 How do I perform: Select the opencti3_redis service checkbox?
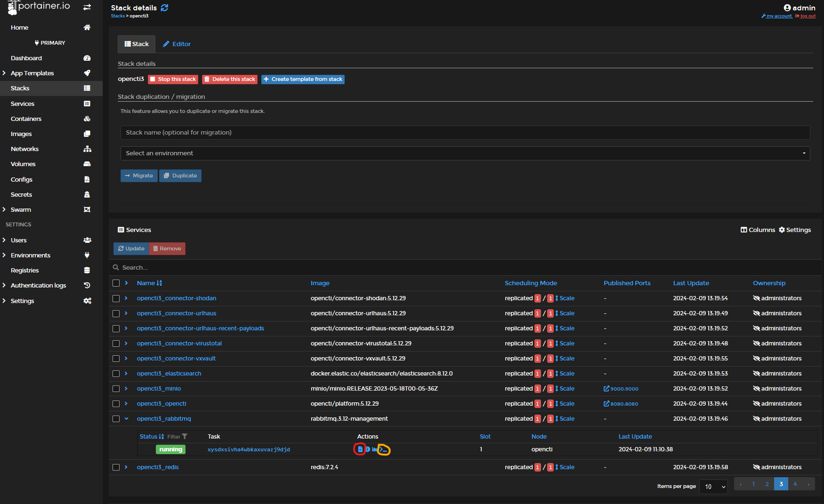tap(116, 467)
